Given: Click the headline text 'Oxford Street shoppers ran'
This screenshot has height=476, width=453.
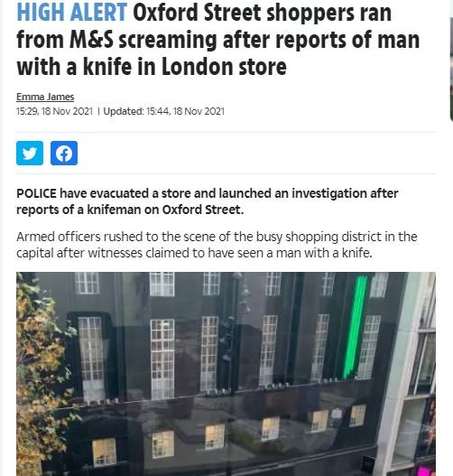Looking at the screenshot, I should [263, 12].
